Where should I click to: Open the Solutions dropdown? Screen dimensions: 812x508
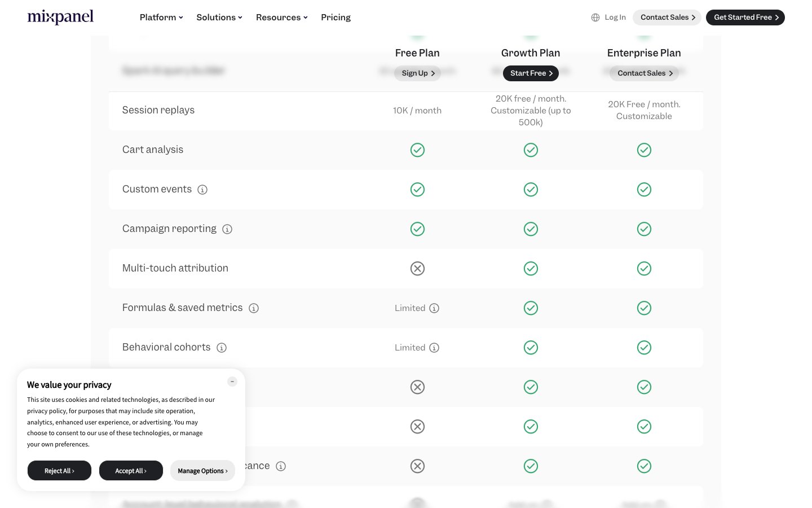[219, 17]
